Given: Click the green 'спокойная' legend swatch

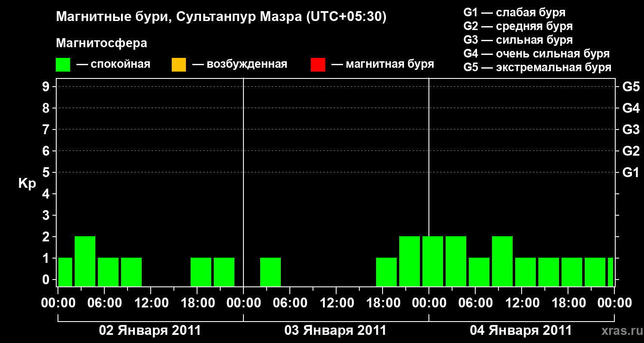Looking at the screenshot, I should pos(63,65).
